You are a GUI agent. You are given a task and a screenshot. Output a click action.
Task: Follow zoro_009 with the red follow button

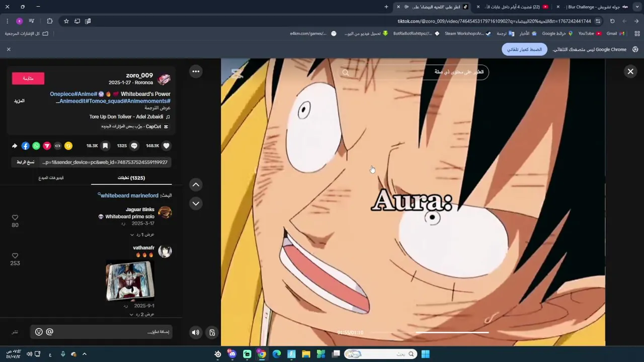[28, 78]
